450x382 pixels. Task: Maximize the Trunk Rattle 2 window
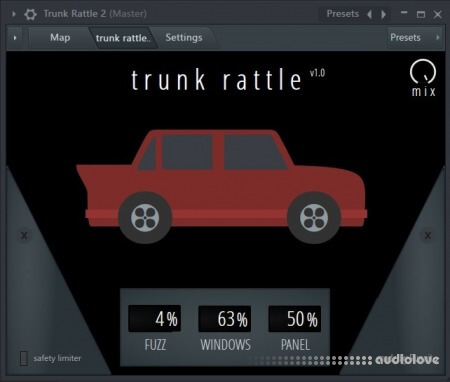point(421,14)
